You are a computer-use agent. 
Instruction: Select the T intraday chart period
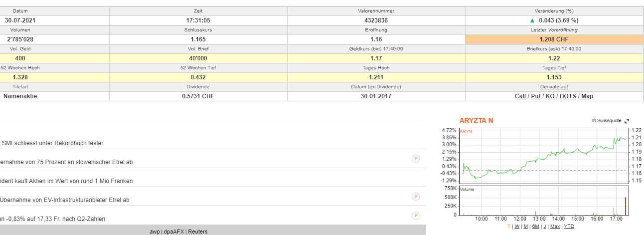508,227
